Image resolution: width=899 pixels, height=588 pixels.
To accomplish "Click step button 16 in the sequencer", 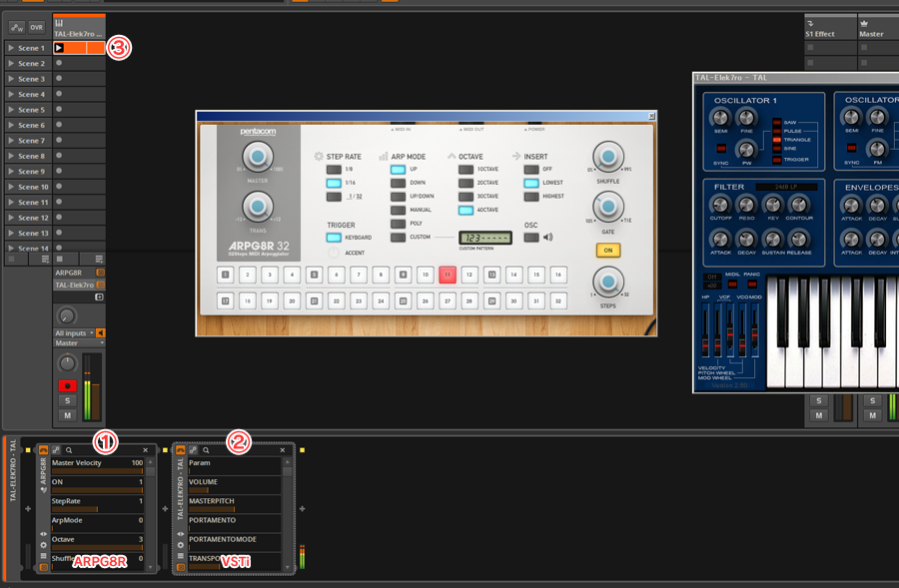I will 558,276.
